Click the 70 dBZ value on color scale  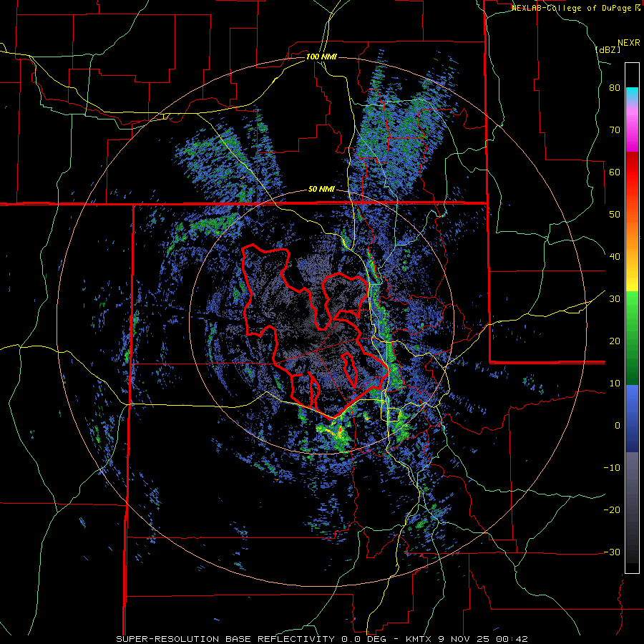click(x=615, y=130)
